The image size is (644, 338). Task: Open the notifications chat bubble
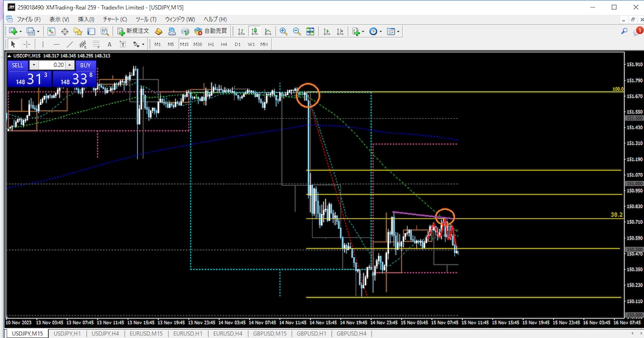(638, 31)
